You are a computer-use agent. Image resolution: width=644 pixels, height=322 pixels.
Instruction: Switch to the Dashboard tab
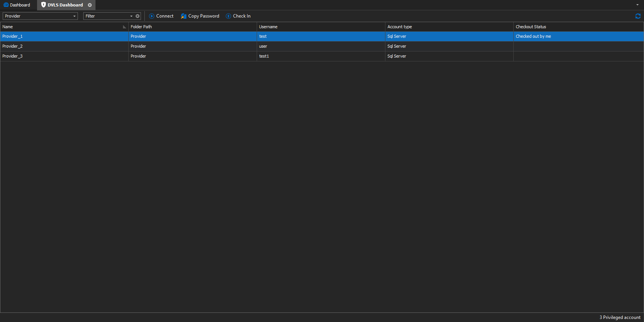[x=17, y=5]
